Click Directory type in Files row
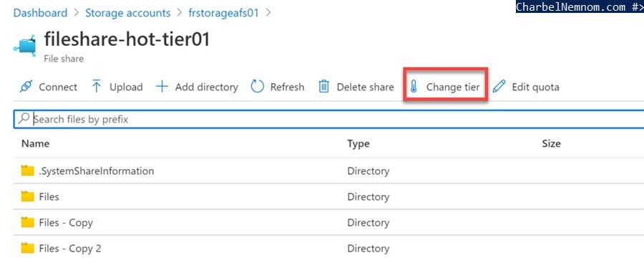 (369, 196)
